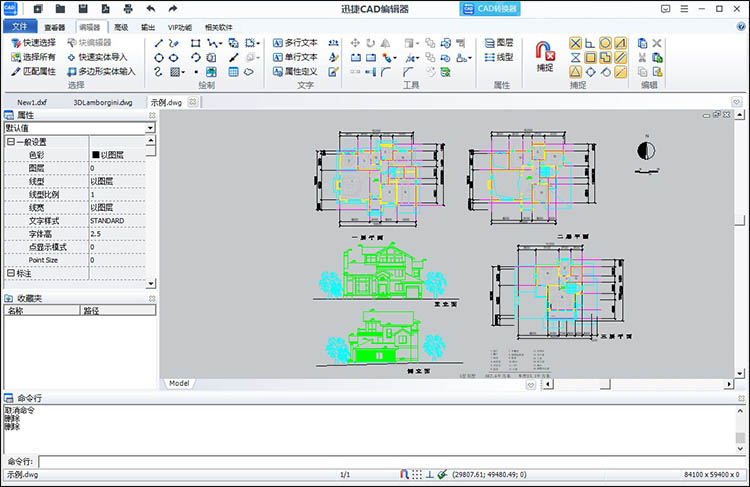
Task: Toggle the grid dots icon in status bar
Action: pyautogui.click(x=417, y=475)
